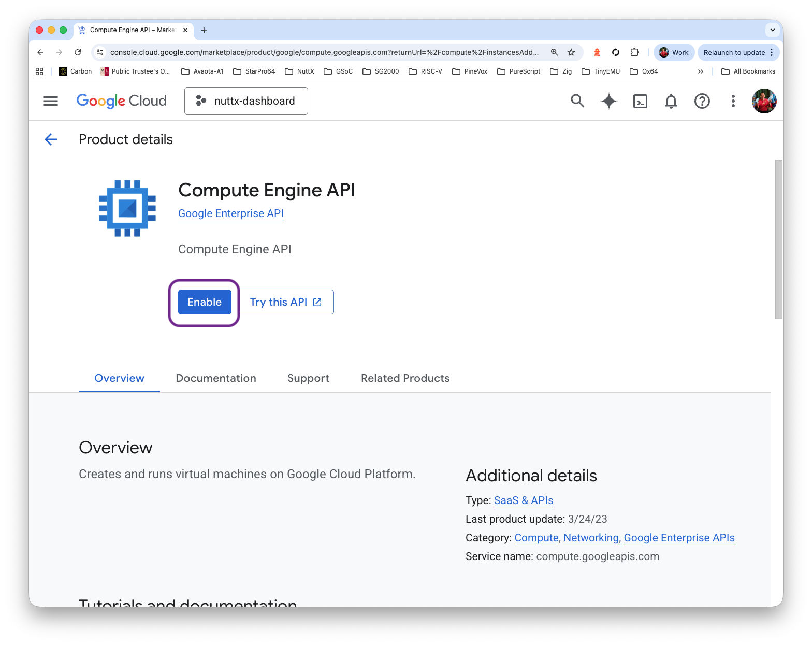The width and height of the screenshot is (812, 645).
Task: Open the NuttX bookmark folder
Action: point(299,71)
